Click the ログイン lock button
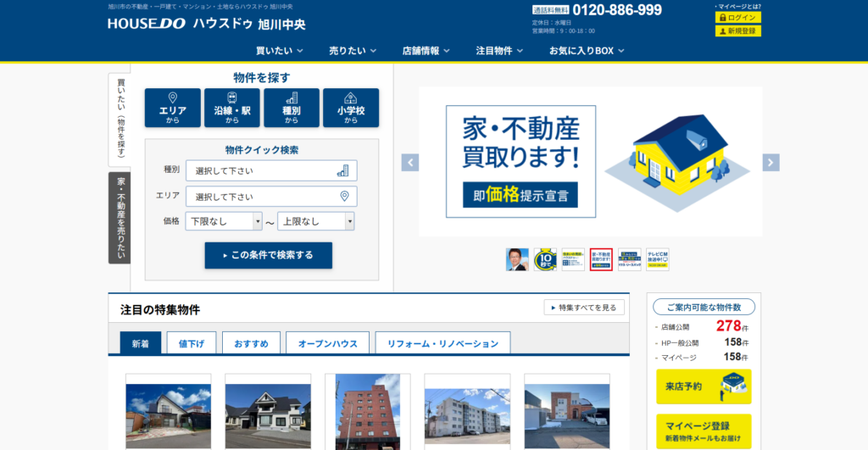 point(738,18)
